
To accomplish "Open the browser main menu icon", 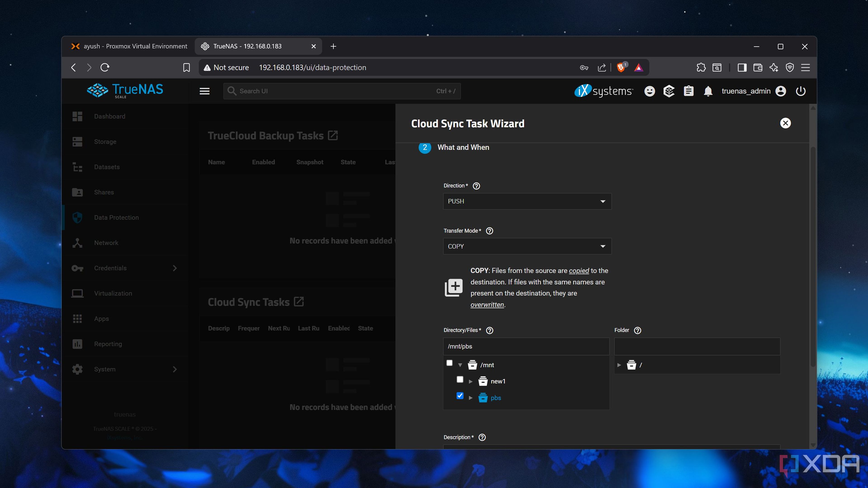I will pos(805,67).
